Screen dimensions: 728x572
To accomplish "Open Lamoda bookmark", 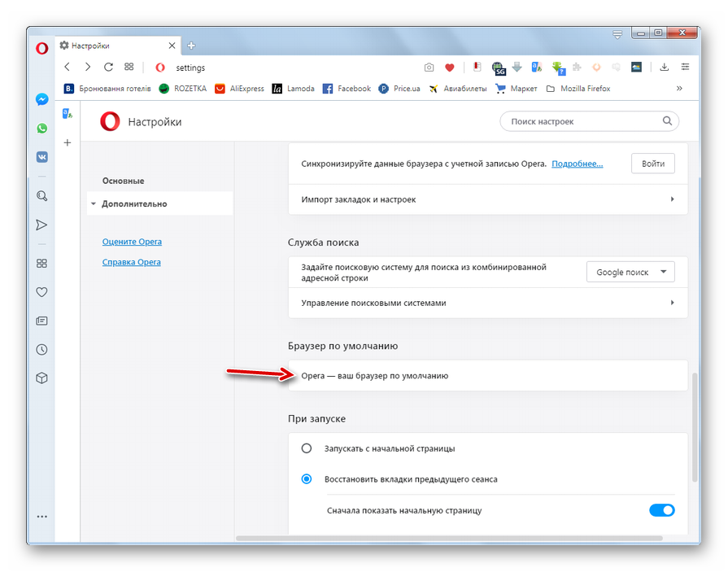I will click(294, 88).
